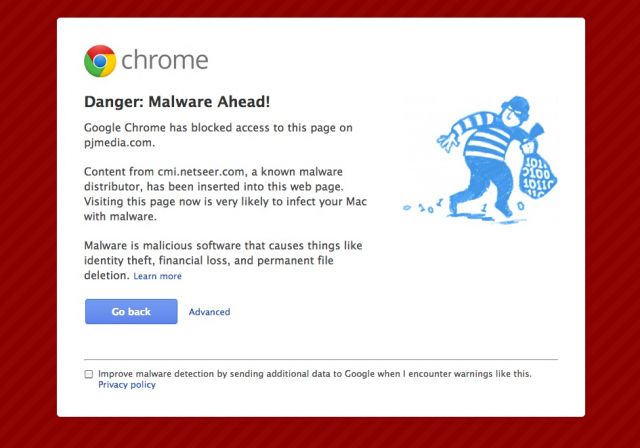Click the 'Improve malware detection' label text
This screenshot has height=448, width=640.
315,374
